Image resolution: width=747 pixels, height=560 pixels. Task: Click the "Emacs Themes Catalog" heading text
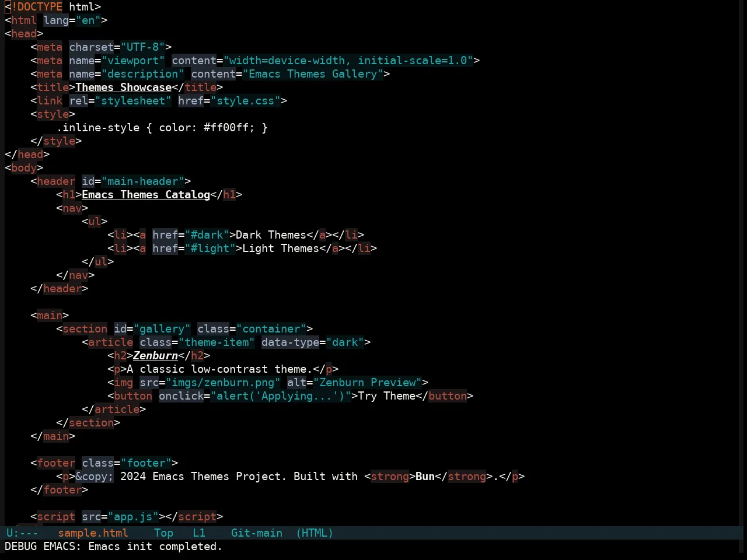click(146, 195)
